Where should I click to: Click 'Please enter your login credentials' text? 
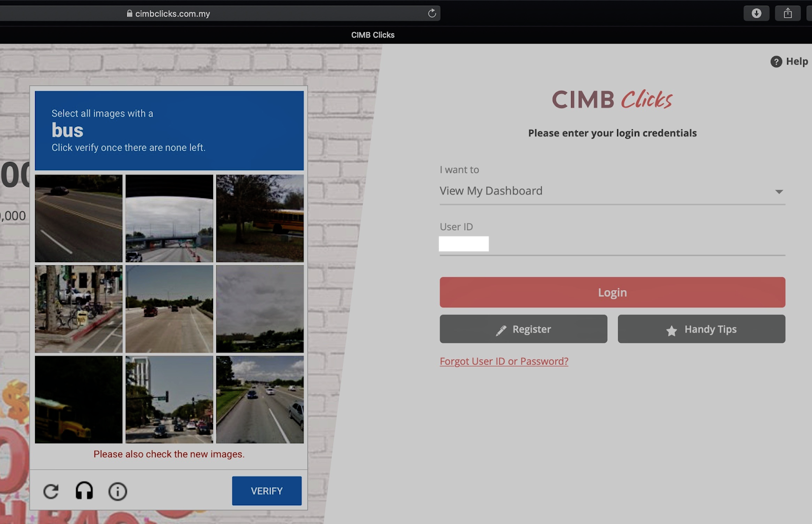tap(612, 133)
